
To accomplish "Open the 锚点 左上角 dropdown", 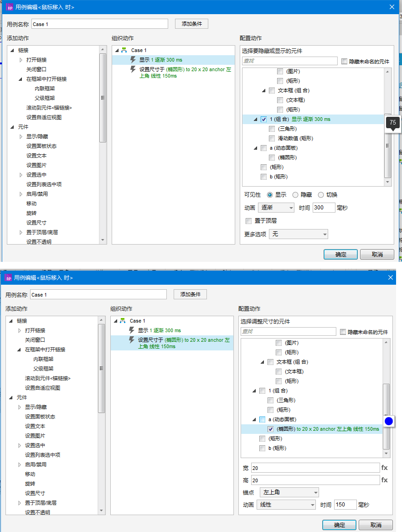I will tap(289, 492).
